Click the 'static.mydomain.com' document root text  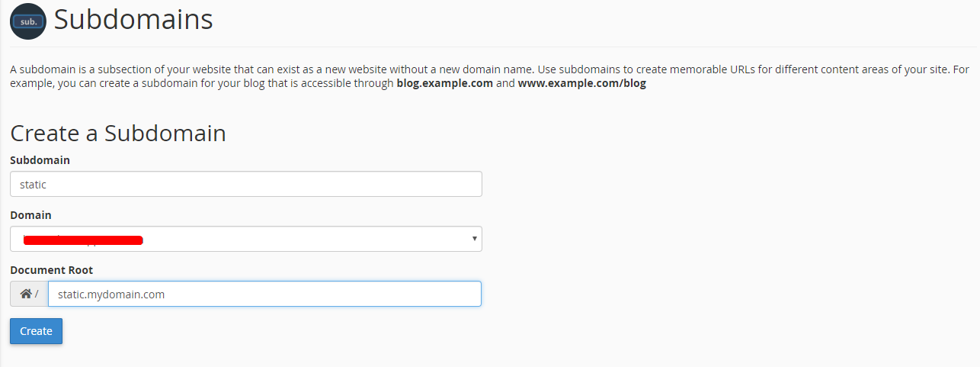click(x=111, y=294)
